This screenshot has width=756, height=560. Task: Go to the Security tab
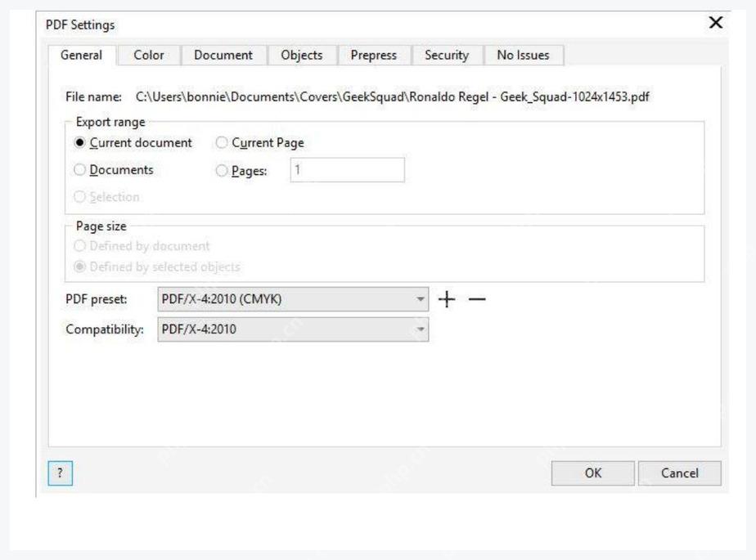click(447, 55)
